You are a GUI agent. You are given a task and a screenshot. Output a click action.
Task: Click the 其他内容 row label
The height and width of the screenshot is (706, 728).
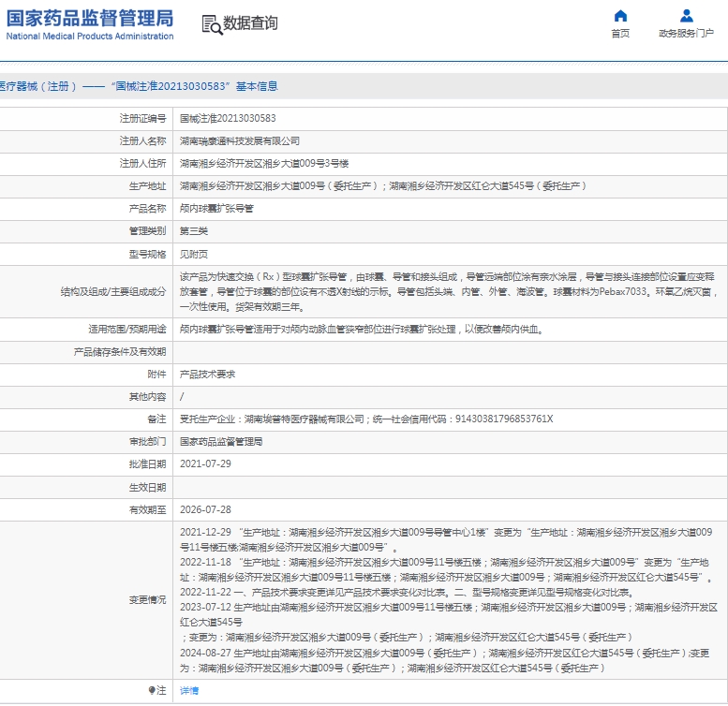click(147, 397)
